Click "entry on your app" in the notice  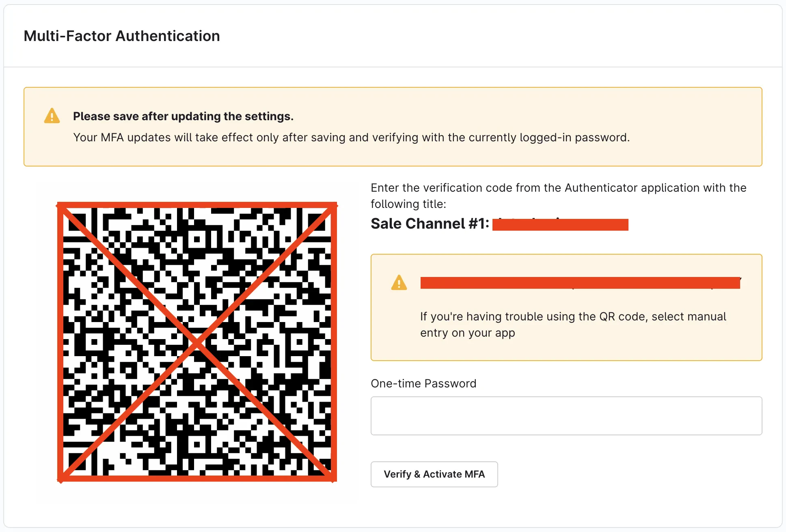[x=467, y=333]
